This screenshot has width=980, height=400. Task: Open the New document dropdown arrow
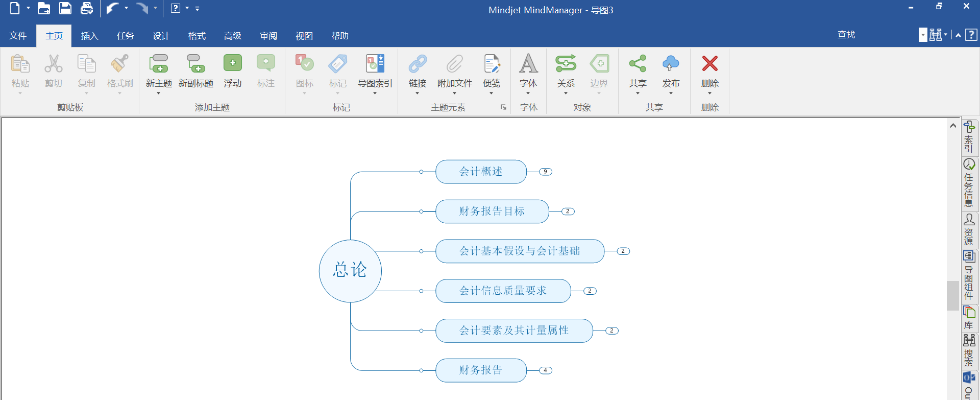coord(28,8)
